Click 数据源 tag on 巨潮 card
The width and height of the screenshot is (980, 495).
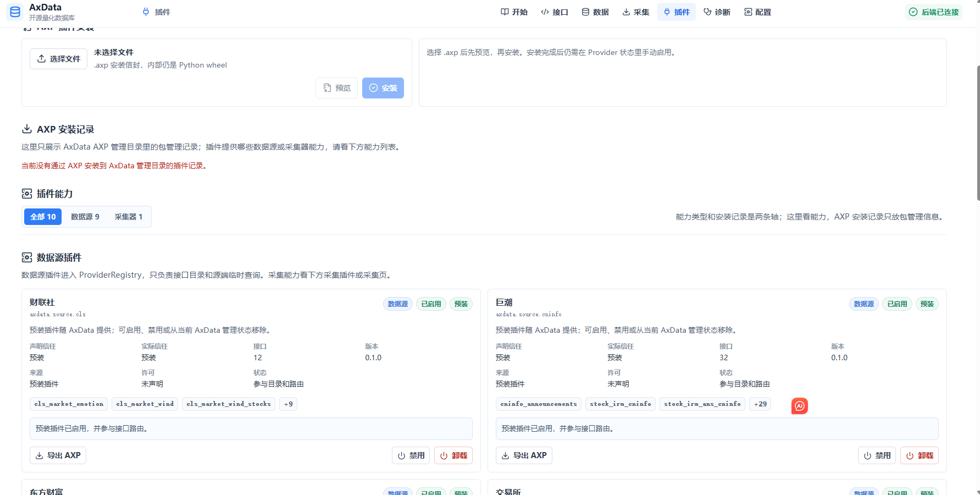tap(864, 304)
